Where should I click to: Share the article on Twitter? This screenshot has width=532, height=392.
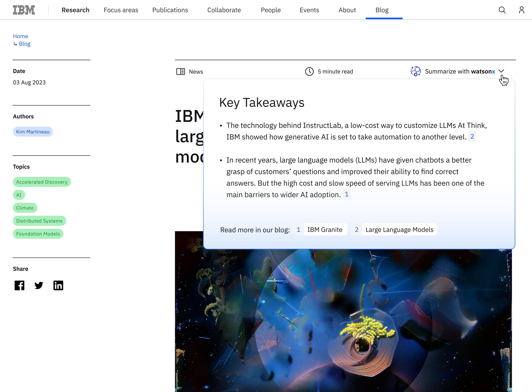39,285
